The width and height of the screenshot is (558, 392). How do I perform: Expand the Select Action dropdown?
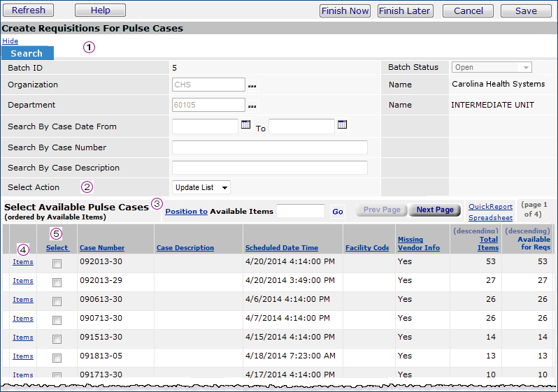click(x=201, y=187)
